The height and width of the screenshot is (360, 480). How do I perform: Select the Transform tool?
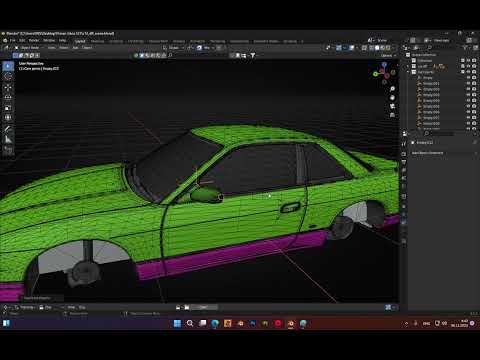point(8,118)
